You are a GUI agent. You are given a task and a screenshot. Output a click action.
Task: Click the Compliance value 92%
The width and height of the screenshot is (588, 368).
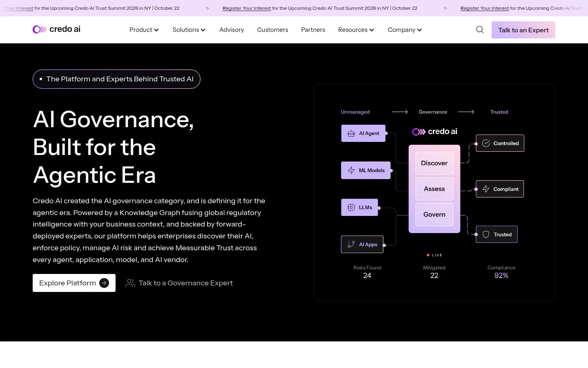tap(501, 276)
